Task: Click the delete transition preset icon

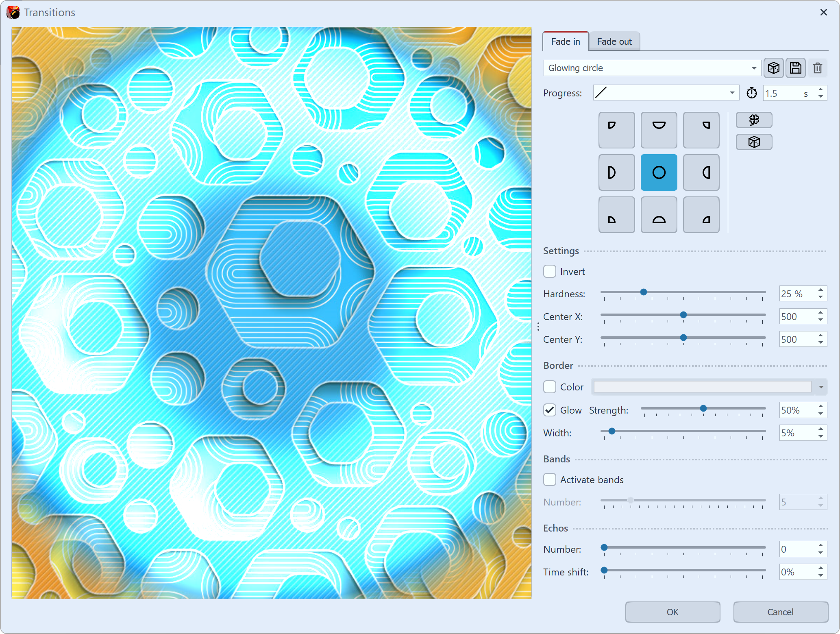Action: pyautogui.click(x=818, y=67)
